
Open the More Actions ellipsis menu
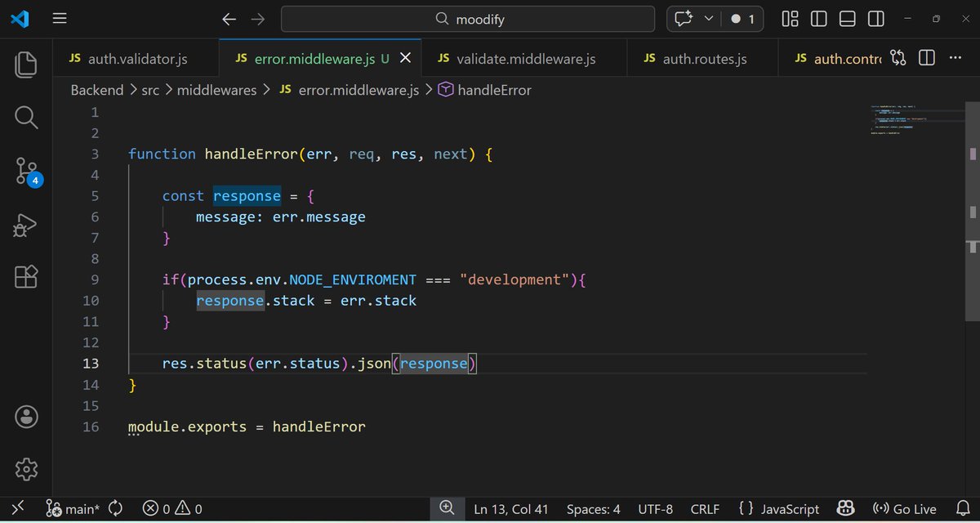(x=955, y=58)
